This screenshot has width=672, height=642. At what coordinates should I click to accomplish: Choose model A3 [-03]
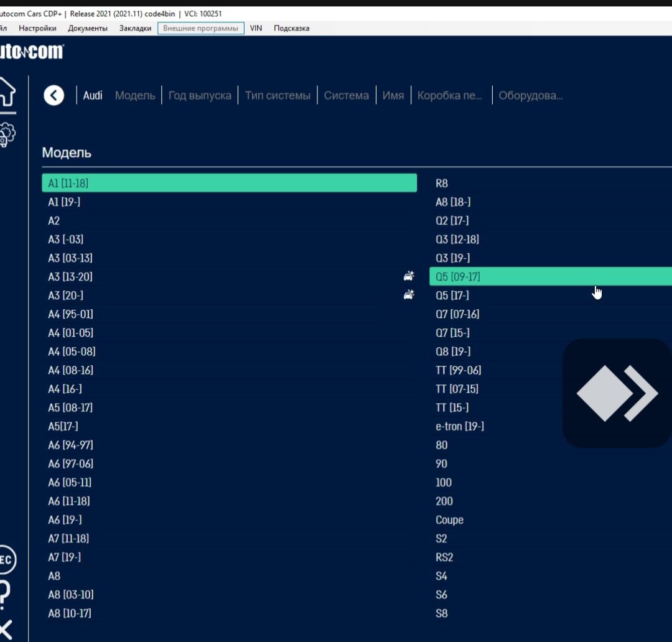click(x=229, y=239)
